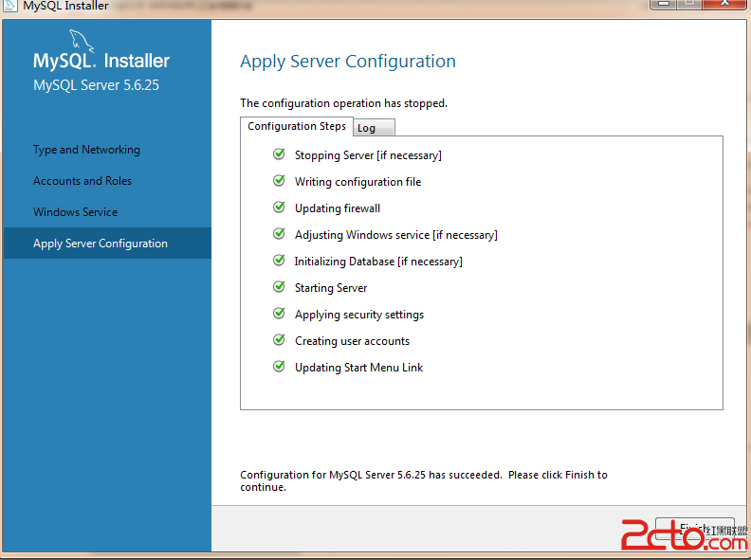Click the green check beside Writing configuration file

click(x=279, y=180)
